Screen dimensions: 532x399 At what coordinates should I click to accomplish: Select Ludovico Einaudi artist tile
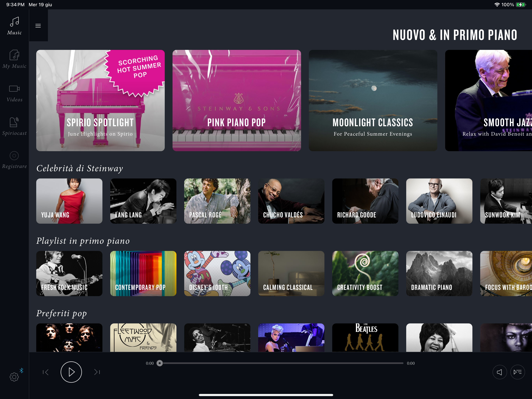click(x=439, y=201)
